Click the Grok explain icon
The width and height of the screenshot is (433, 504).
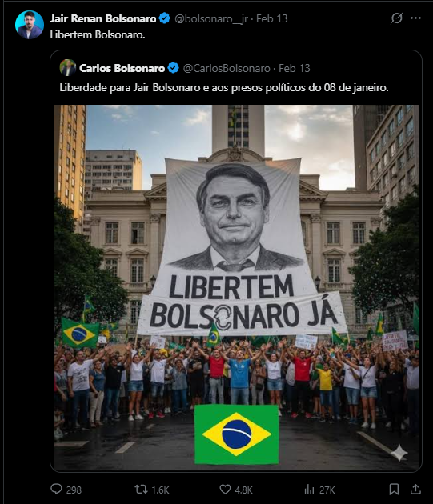[x=397, y=18]
